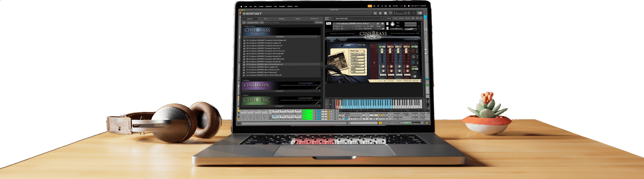Toggle the Close channel ON/OFF switch

pos(390,47)
